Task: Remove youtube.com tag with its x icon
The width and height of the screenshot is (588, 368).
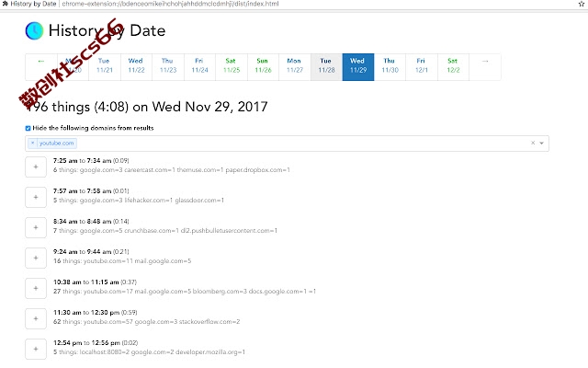Action: (x=32, y=144)
